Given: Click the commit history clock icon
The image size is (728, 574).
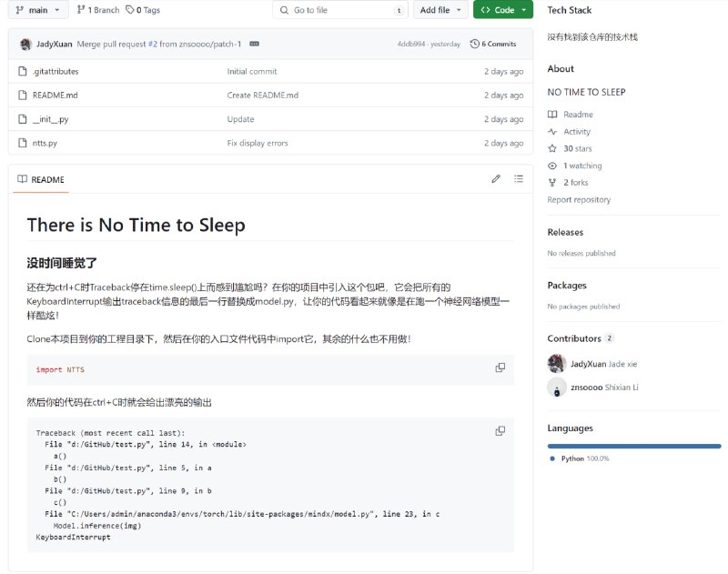Looking at the screenshot, I should [474, 44].
